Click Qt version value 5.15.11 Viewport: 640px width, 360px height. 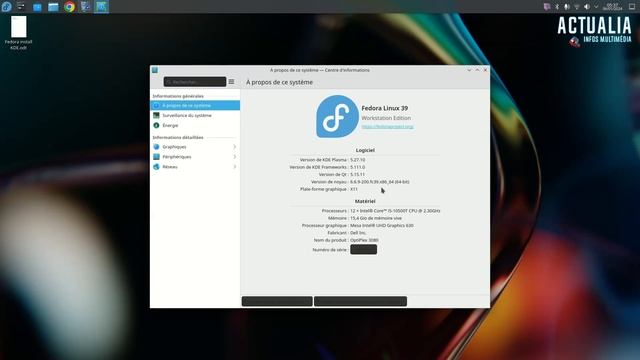pyautogui.click(x=357, y=175)
